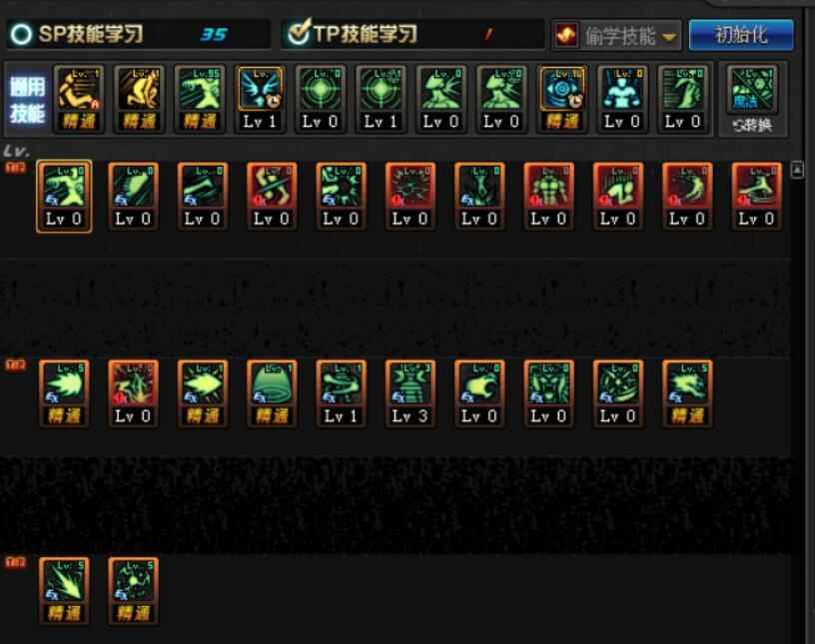The width and height of the screenshot is (815, 644).
Task: Click the winged skill with clock badge
Action: [x=260, y=99]
